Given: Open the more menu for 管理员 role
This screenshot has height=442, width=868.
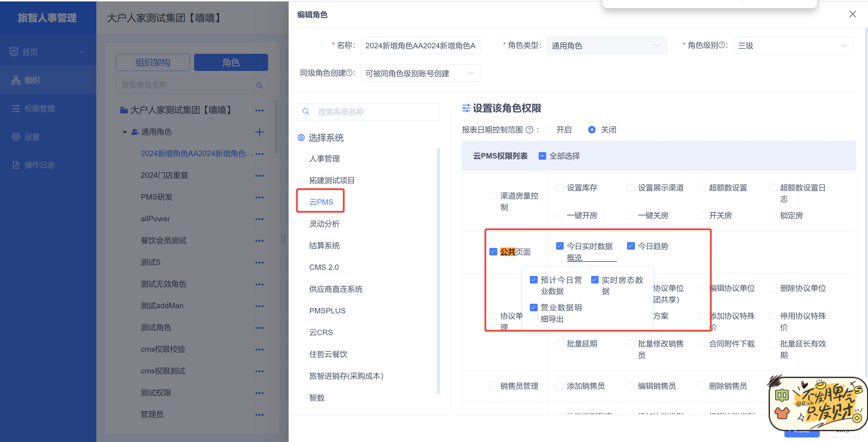Looking at the screenshot, I should [259, 414].
